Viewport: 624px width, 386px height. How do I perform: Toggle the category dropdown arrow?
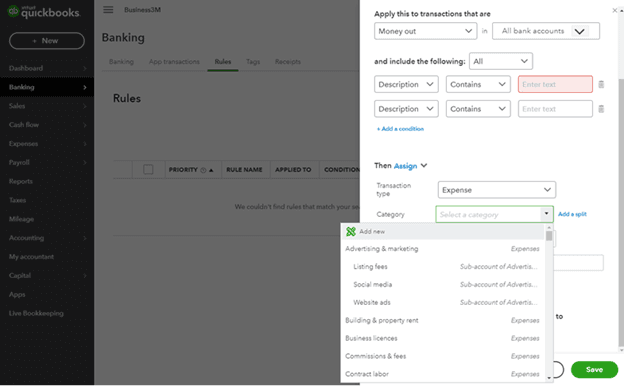tap(546, 214)
